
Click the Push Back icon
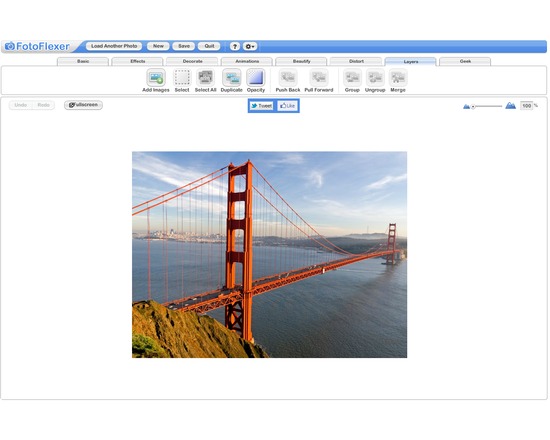[x=288, y=78]
